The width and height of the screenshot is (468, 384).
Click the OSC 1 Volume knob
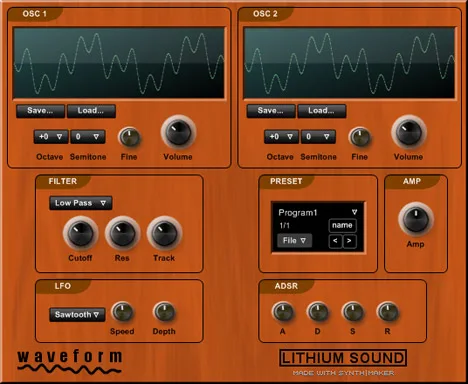pos(178,132)
